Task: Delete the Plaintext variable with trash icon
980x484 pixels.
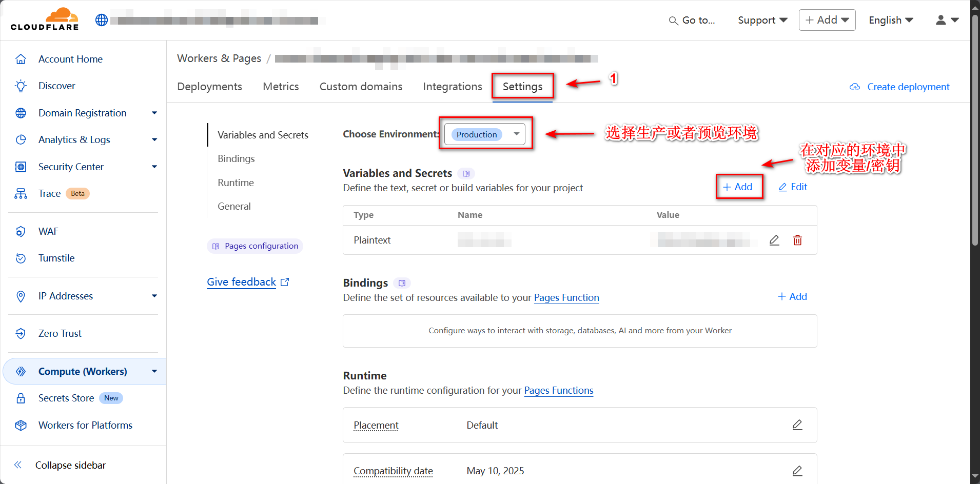Action: (x=797, y=240)
